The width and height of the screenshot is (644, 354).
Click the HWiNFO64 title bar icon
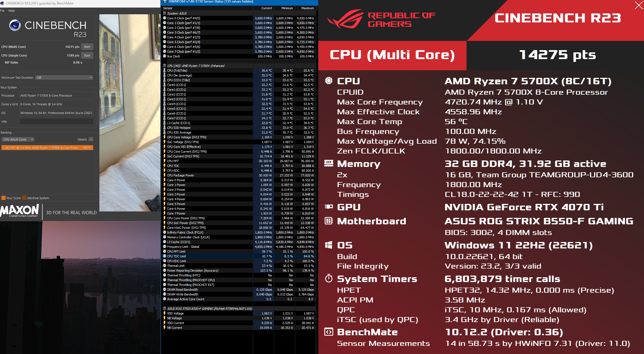(165, 2)
